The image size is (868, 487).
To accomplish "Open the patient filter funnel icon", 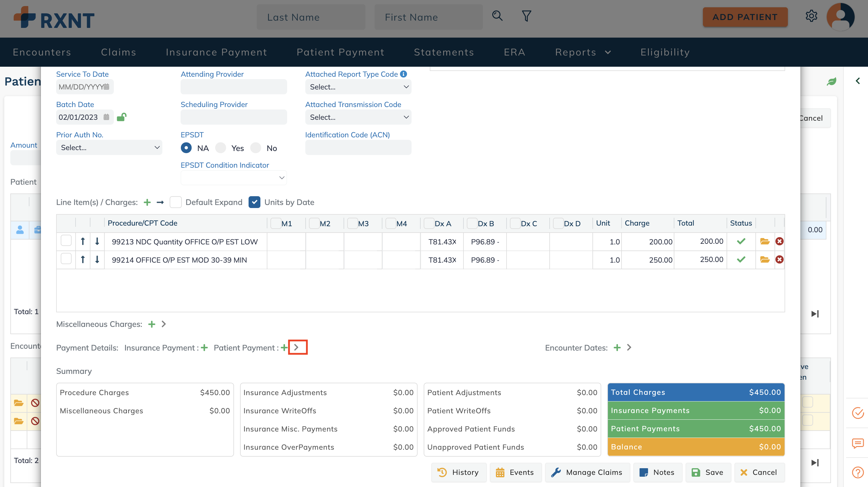I will (526, 16).
